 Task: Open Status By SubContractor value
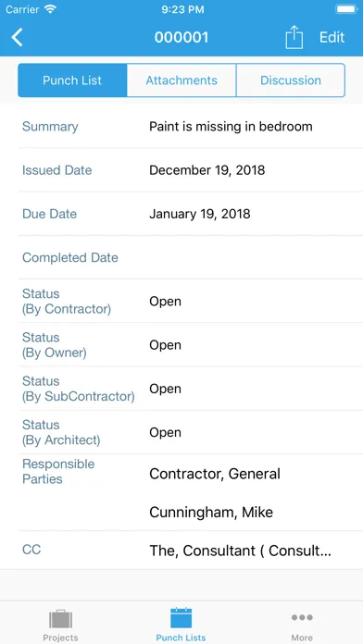click(x=165, y=389)
